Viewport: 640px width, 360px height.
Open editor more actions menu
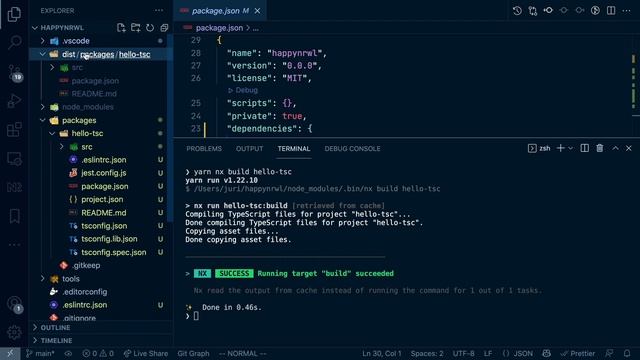tap(627, 11)
